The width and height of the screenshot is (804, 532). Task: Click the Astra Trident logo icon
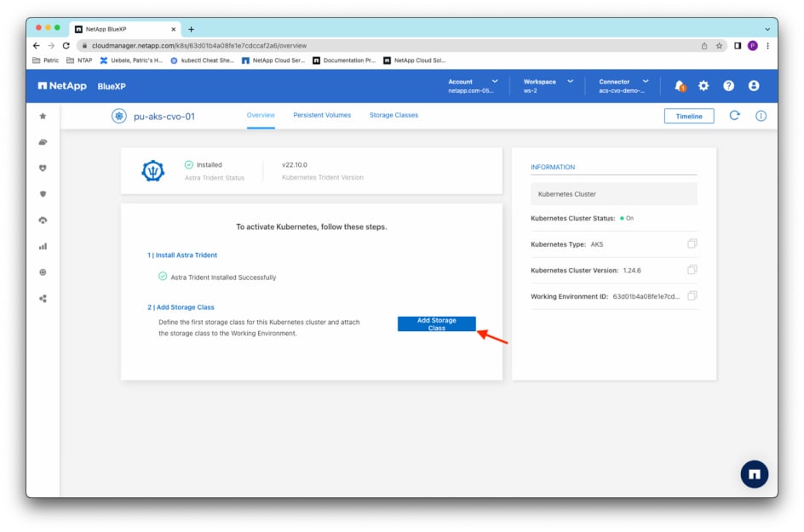[152, 171]
